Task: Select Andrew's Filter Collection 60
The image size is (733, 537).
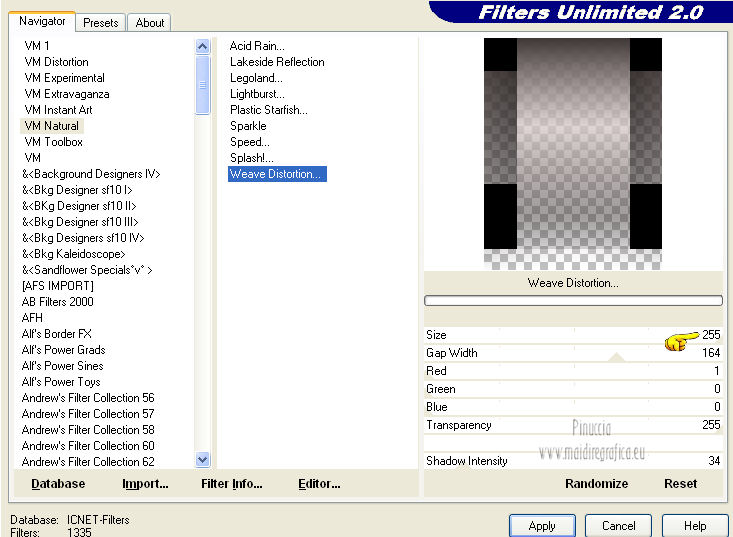Action: tap(88, 445)
